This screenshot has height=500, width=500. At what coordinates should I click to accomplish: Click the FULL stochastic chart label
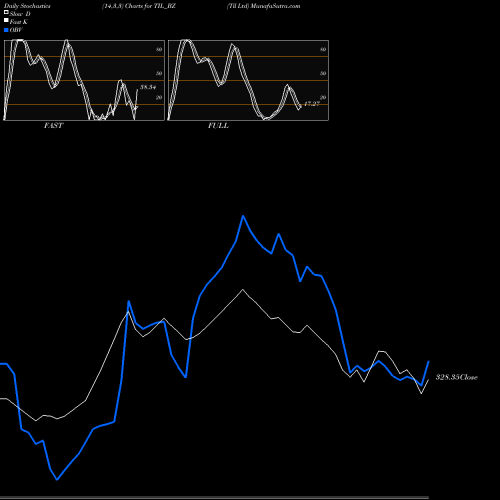(218, 125)
